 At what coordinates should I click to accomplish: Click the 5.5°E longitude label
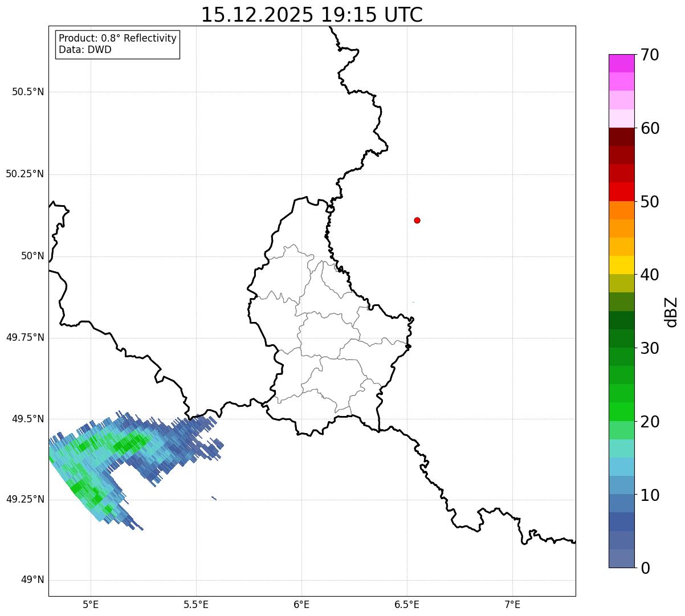click(196, 604)
